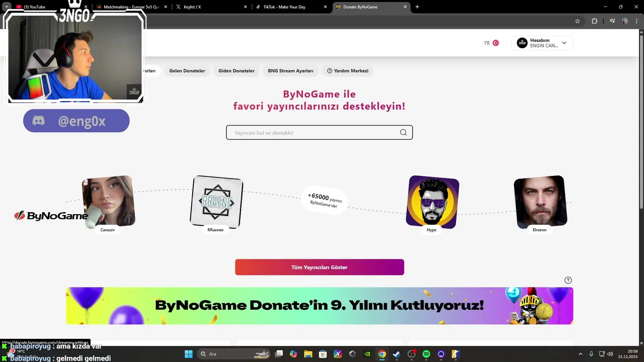Open the Chrome profile avatar
Viewport: 644px width, 362px height.
click(624, 21)
